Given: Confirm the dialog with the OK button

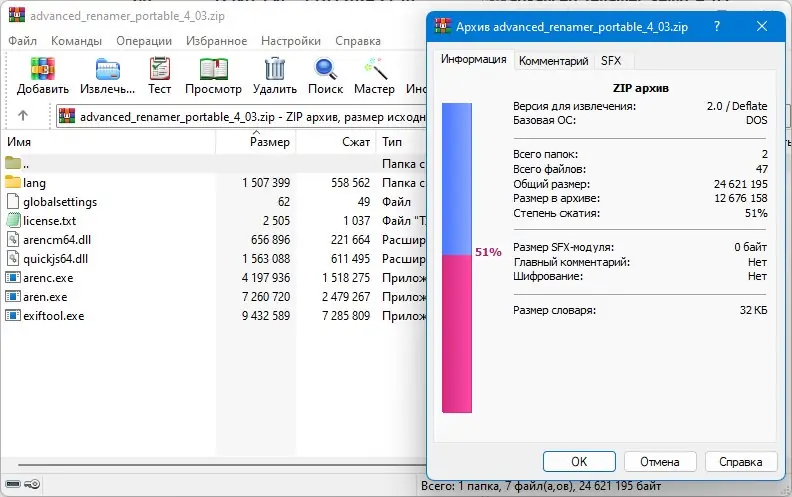Looking at the screenshot, I should [x=579, y=462].
